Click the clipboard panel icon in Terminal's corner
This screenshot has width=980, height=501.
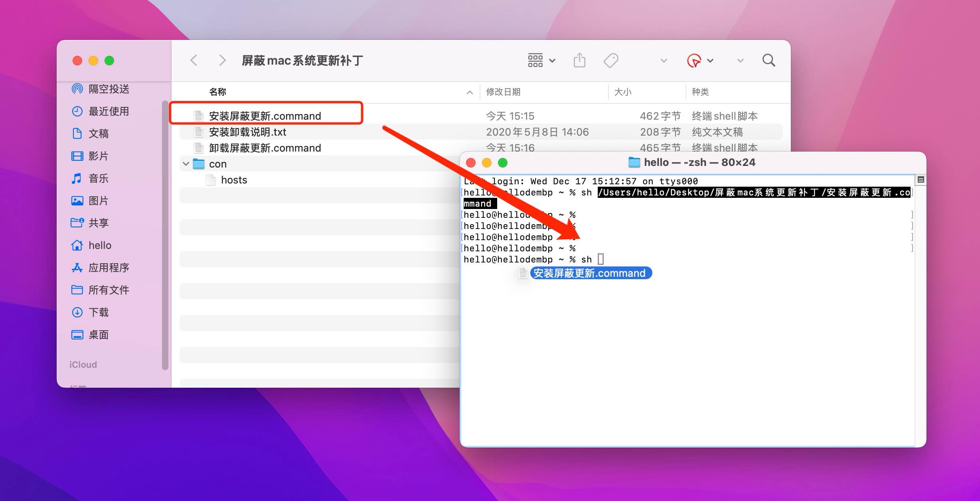point(921,180)
